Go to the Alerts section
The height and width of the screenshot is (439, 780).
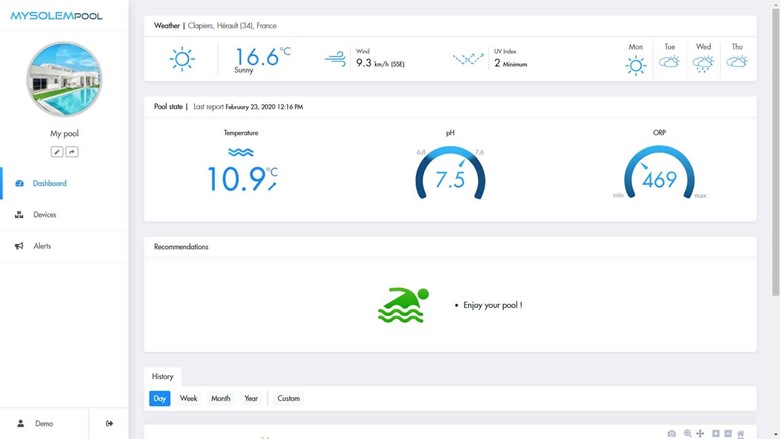(x=42, y=246)
